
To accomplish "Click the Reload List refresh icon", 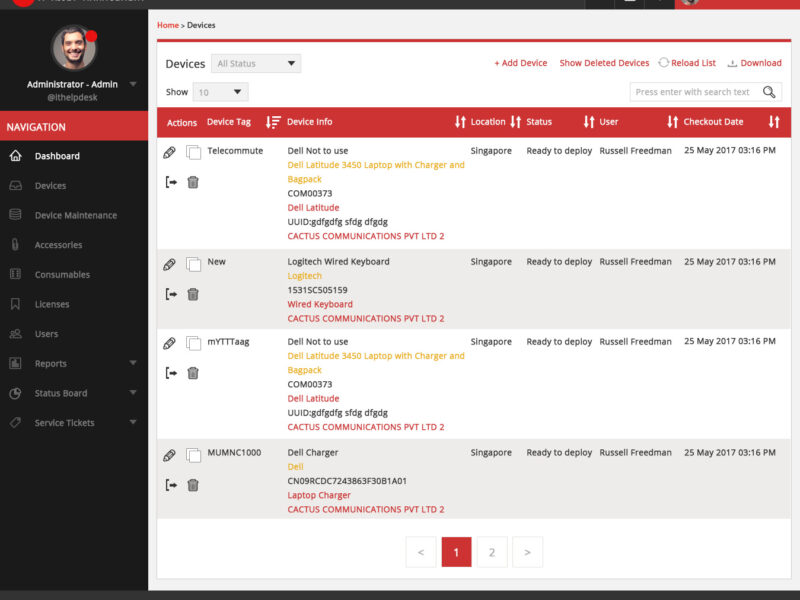I will pyautogui.click(x=663, y=63).
